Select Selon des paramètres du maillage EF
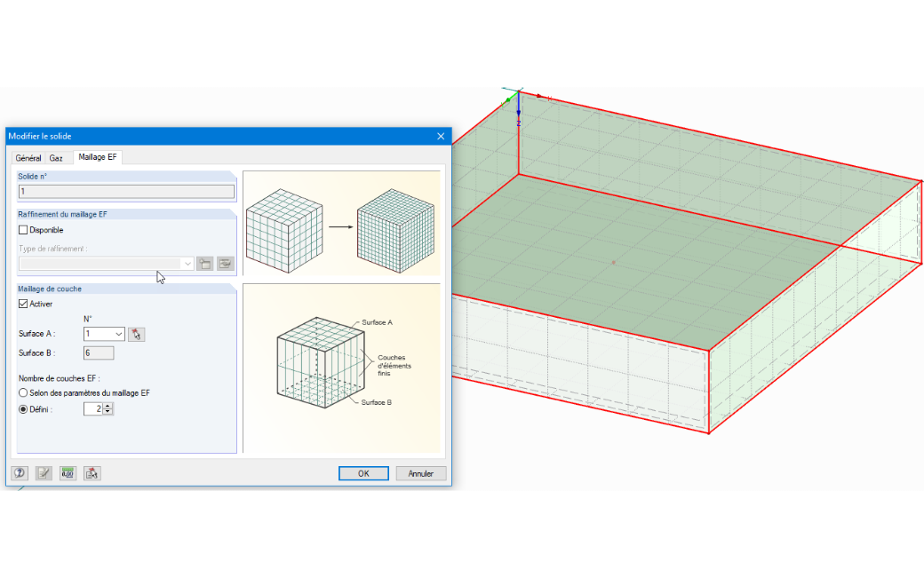 pyautogui.click(x=23, y=392)
